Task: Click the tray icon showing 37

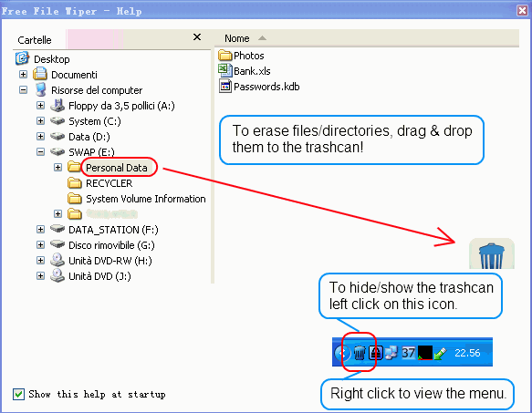Action: click(409, 353)
